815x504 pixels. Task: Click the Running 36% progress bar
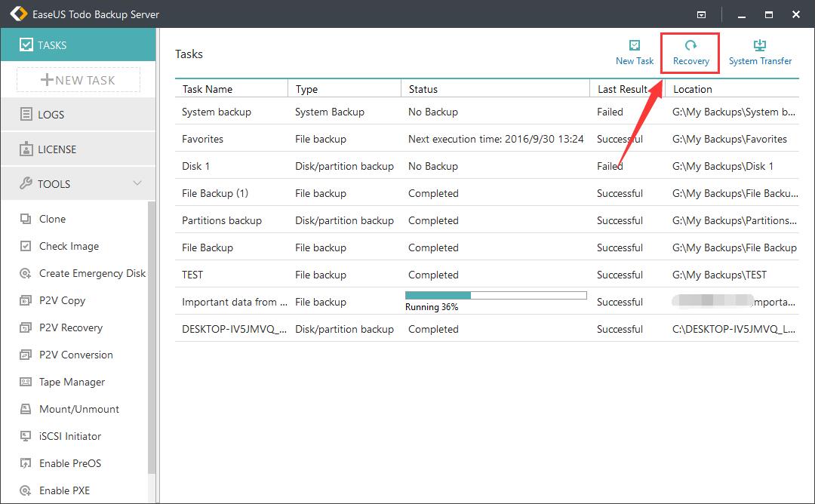click(496, 295)
